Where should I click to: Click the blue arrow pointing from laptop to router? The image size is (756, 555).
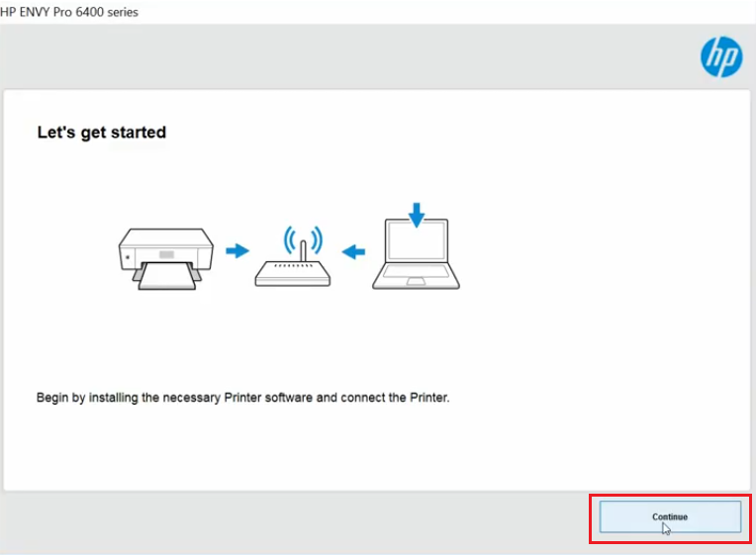coord(353,251)
